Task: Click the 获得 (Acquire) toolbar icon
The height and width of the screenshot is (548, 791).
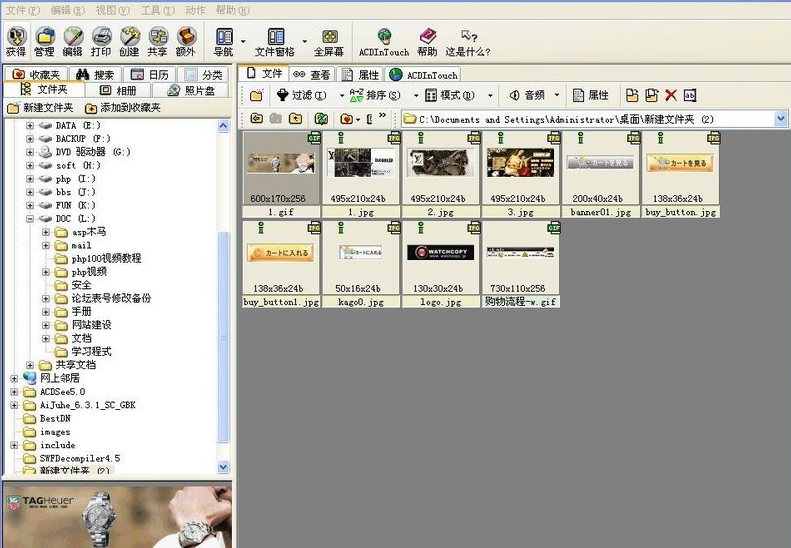Action: coord(16,41)
